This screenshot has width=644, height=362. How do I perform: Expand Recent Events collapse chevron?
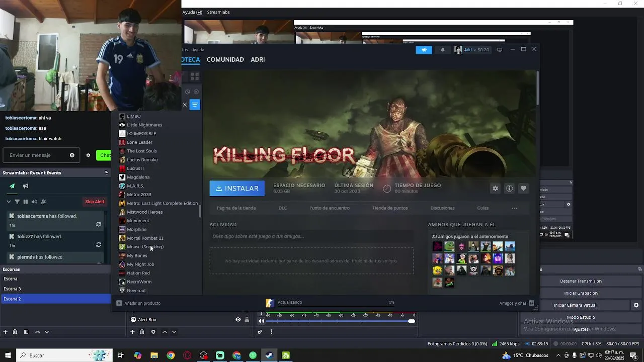[9, 202]
